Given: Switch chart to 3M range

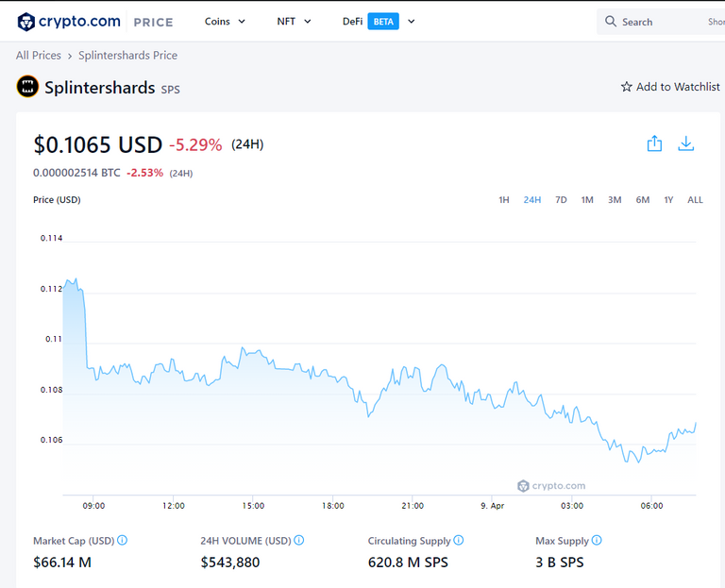Looking at the screenshot, I should click(615, 200).
